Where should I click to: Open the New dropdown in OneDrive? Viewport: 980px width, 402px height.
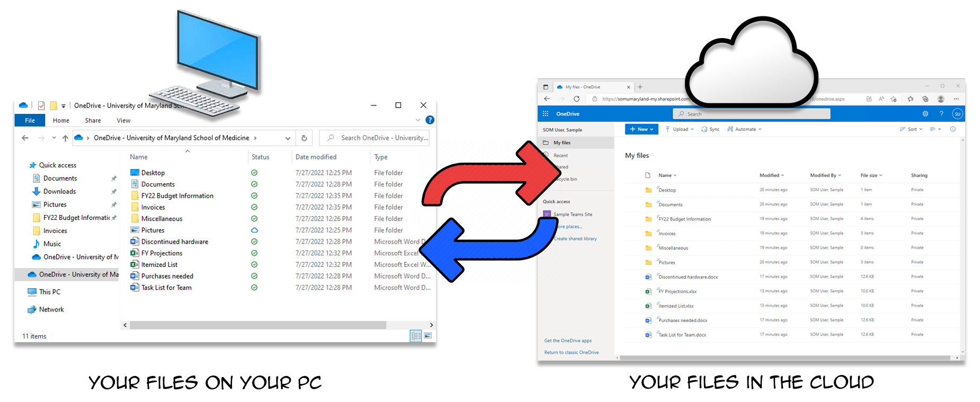coord(641,129)
